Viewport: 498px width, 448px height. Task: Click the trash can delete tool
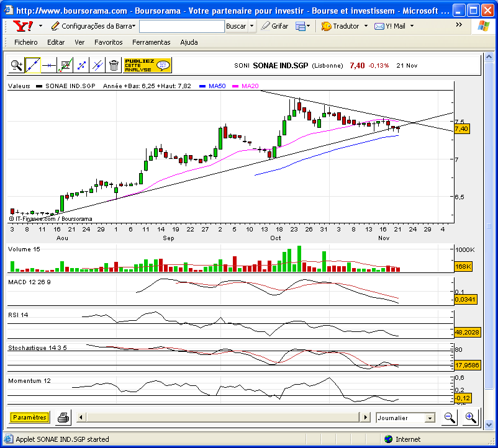[x=114, y=65]
